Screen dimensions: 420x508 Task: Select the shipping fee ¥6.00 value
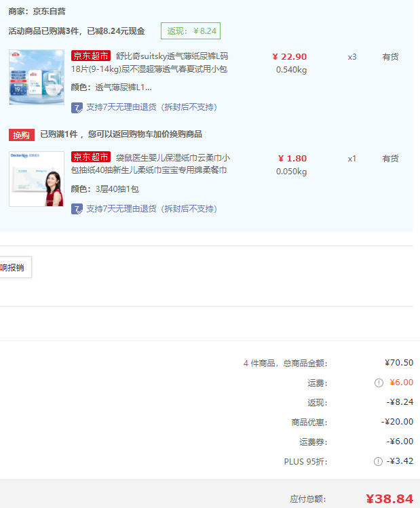pos(402,383)
